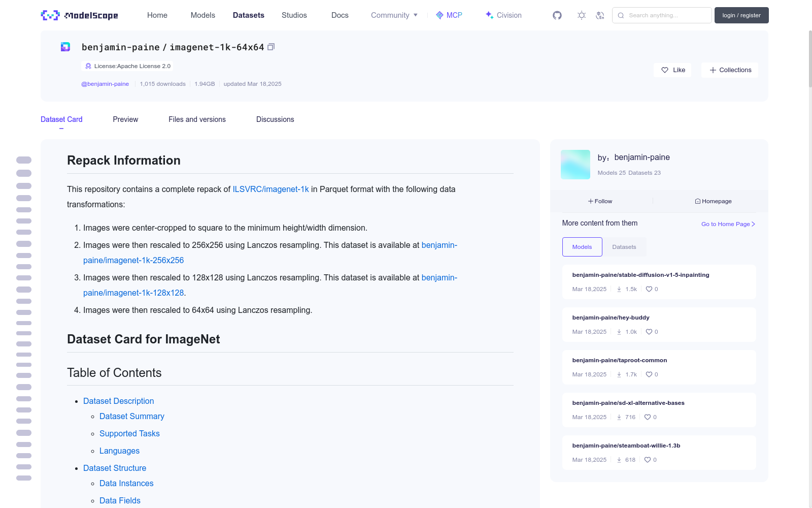Open the benjamin-paine/hey-buddy model card
Image resolution: width=812 pixels, height=508 pixels.
coord(659,325)
